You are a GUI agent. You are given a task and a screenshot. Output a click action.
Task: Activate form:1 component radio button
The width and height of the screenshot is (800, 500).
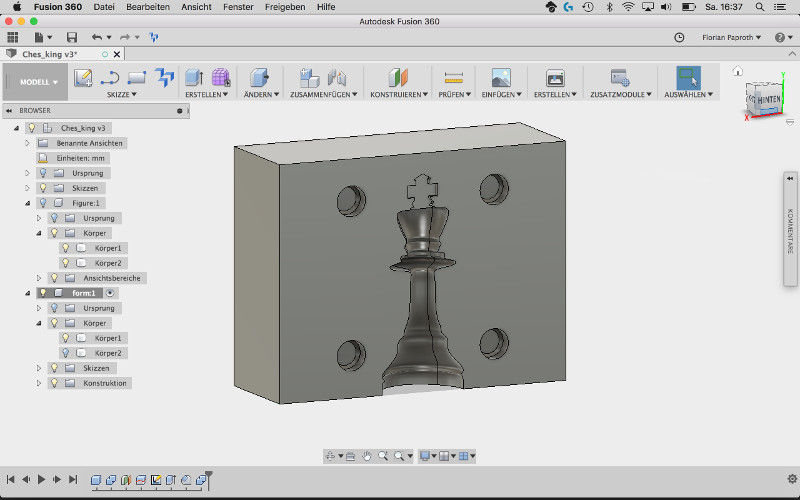point(110,293)
